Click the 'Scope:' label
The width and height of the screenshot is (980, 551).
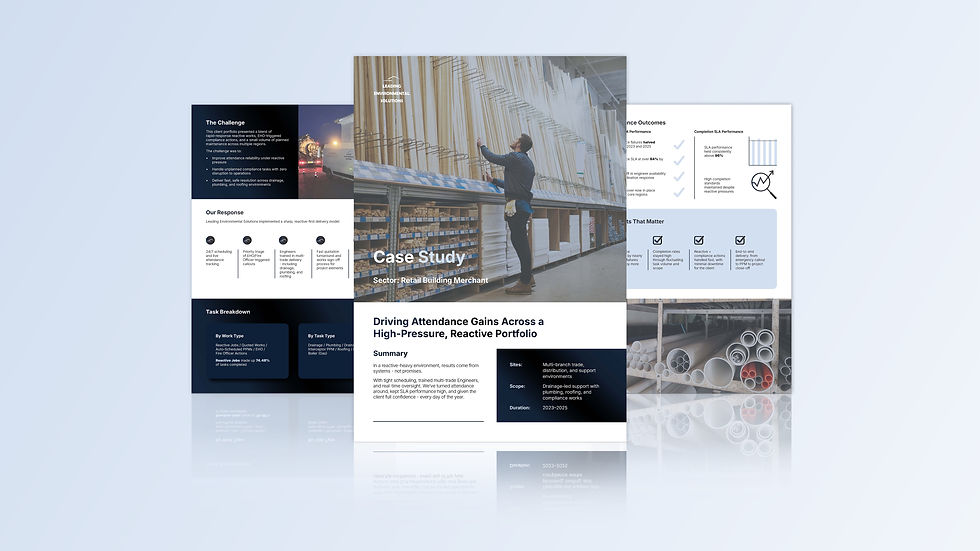(x=518, y=386)
